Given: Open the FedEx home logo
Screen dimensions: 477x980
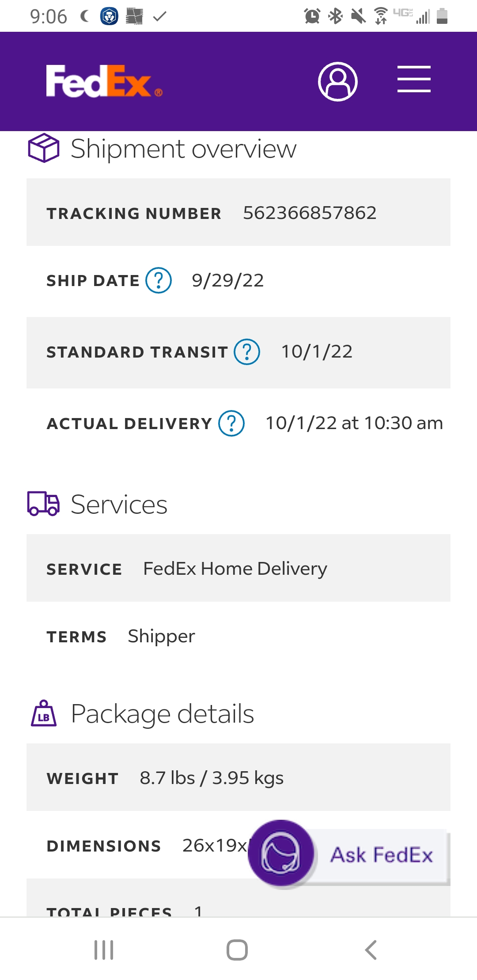Looking at the screenshot, I should 104,81.
